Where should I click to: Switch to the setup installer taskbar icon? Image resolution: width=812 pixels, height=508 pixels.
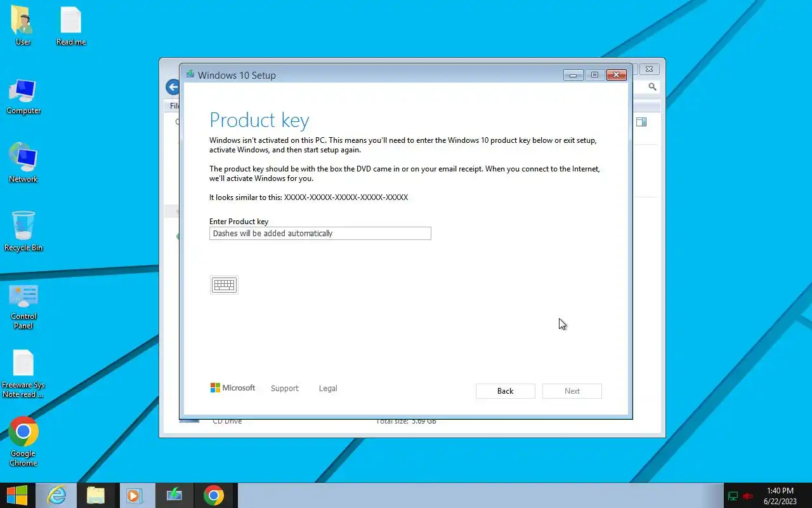(174, 496)
